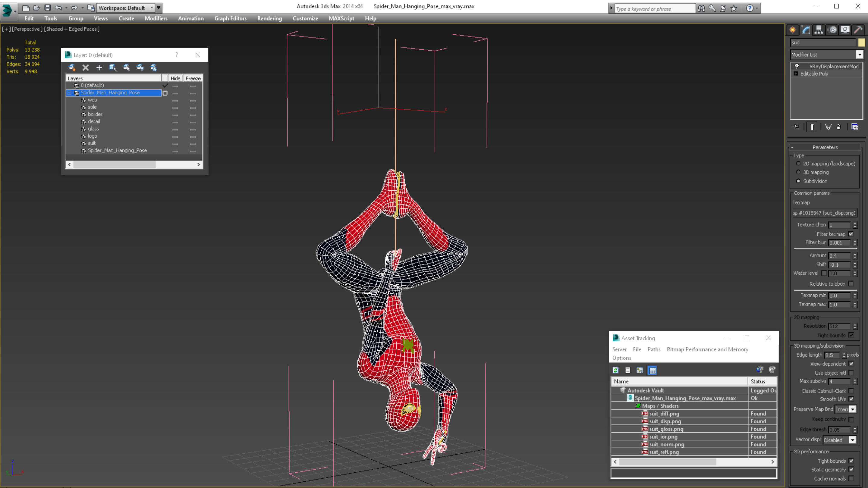868x488 pixels.
Task: Open the Utilities hammer tab
Action: click(x=858, y=30)
